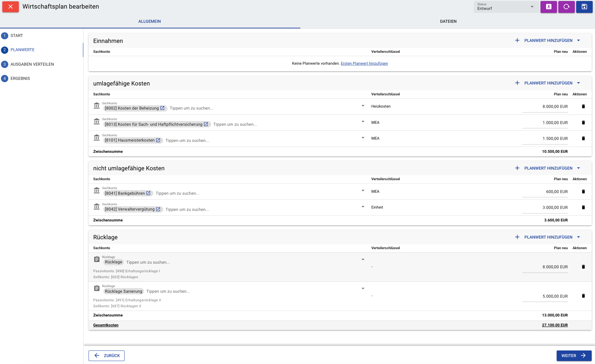Click bank icon beside Haftpflichtversicherung account
Image resolution: width=595 pixels, height=364 pixels.
[96, 121]
